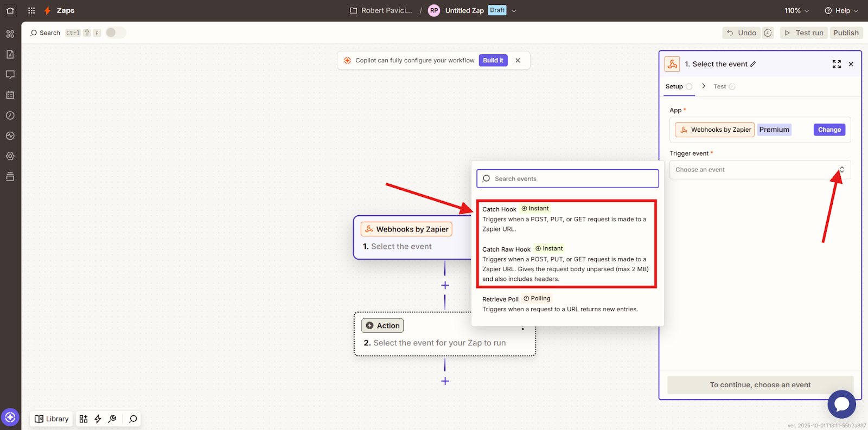Switch to the Test tab

click(724, 87)
